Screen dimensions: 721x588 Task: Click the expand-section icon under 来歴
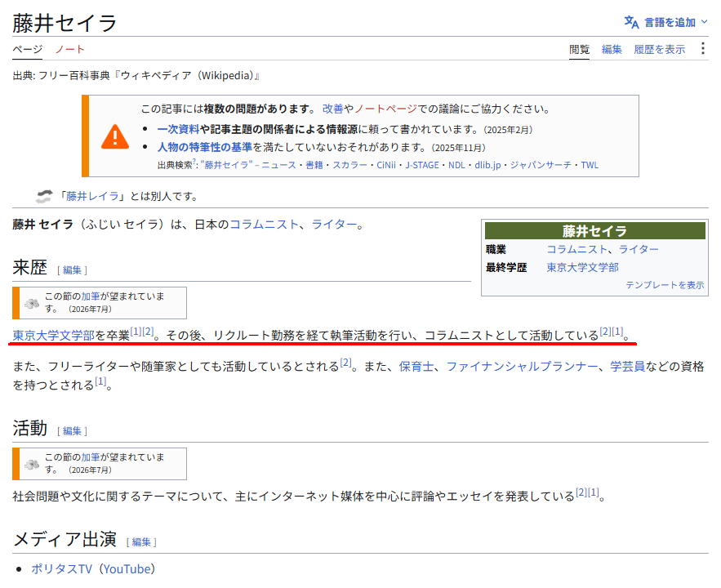click(32, 303)
